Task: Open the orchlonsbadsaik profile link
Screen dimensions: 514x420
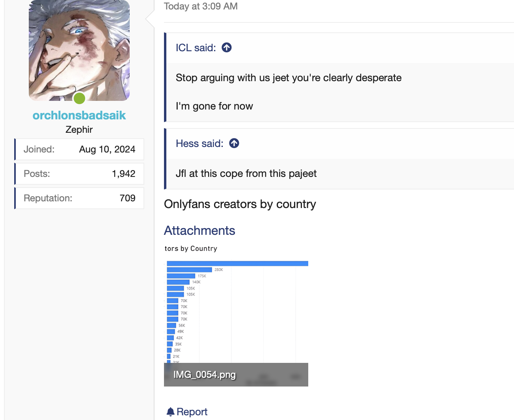Action: tap(79, 115)
